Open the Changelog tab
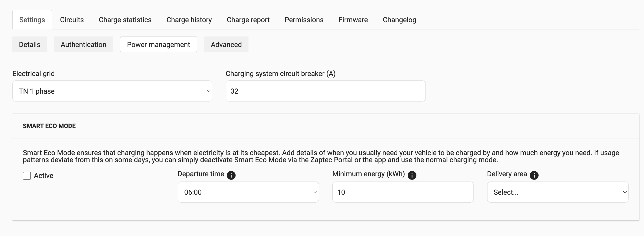644x236 pixels. (x=399, y=20)
